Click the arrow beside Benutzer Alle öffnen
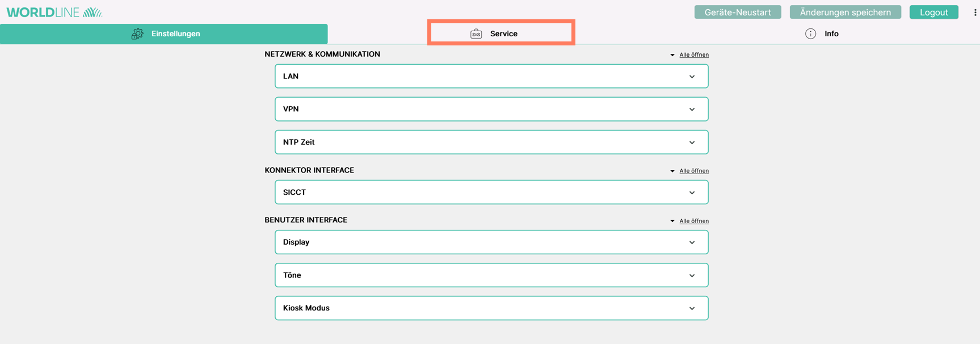Viewport: 980px width, 344px height. [x=672, y=221]
